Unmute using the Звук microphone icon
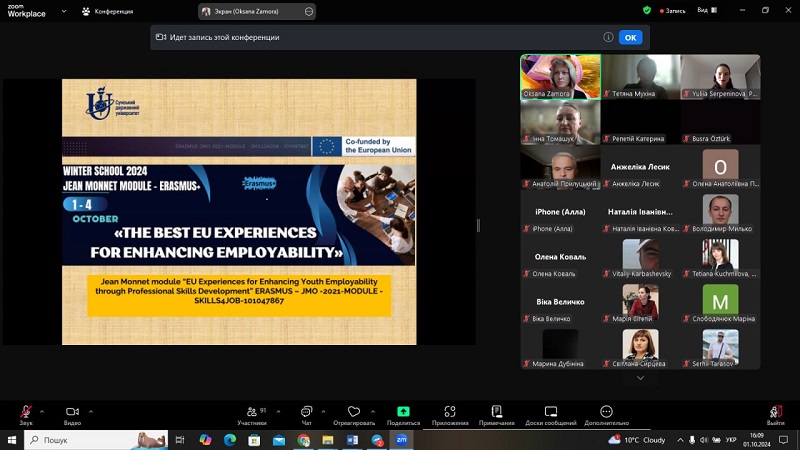This screenshot has height=450, width=800. tap(26, 412)
